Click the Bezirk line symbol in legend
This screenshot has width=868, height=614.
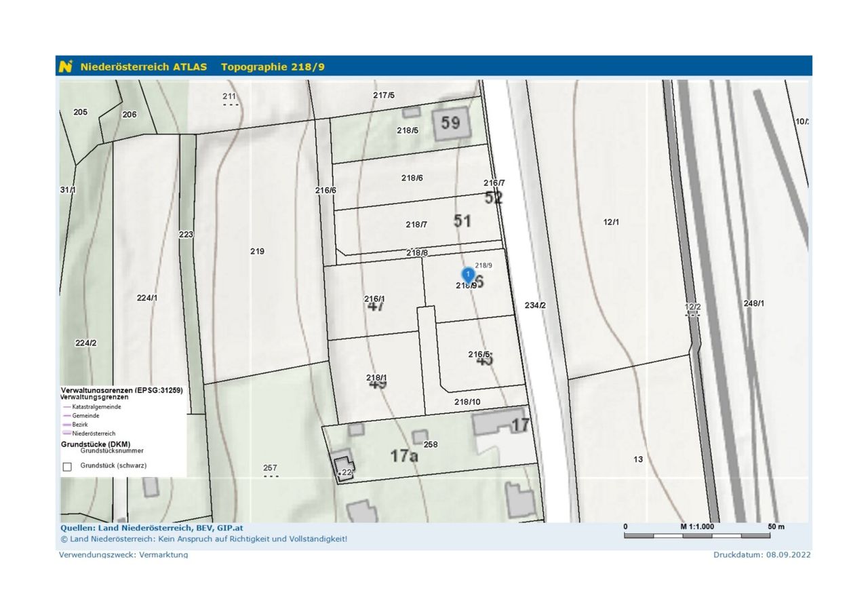pyautogui.click(x=66, y=424)
